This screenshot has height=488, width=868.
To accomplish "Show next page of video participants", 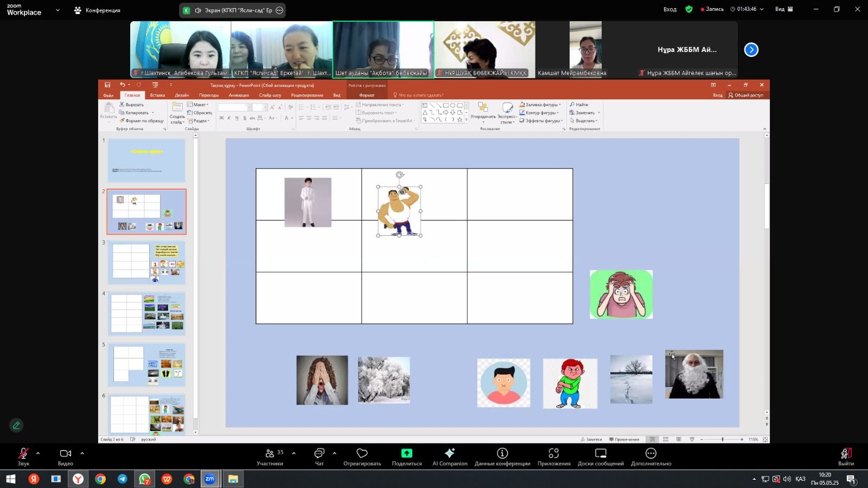I will [x=751, y=50].
